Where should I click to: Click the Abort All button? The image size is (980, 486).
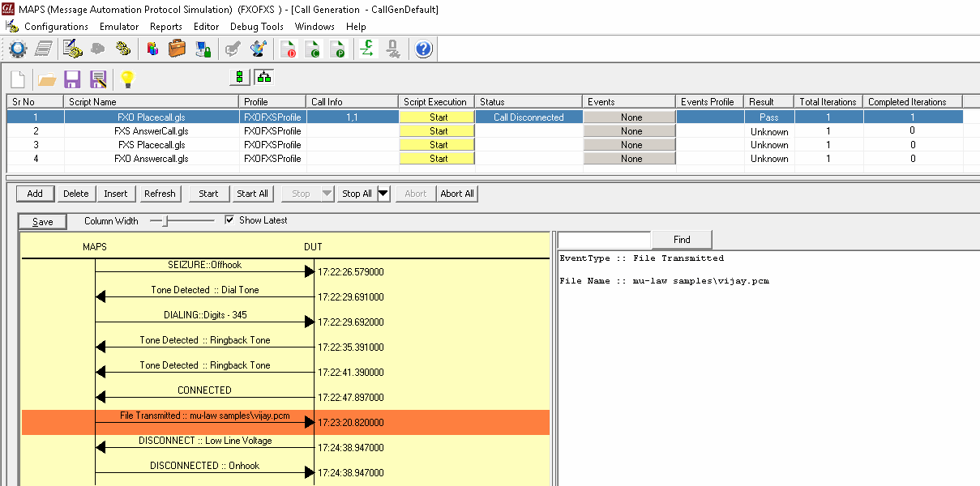(457, 194)
